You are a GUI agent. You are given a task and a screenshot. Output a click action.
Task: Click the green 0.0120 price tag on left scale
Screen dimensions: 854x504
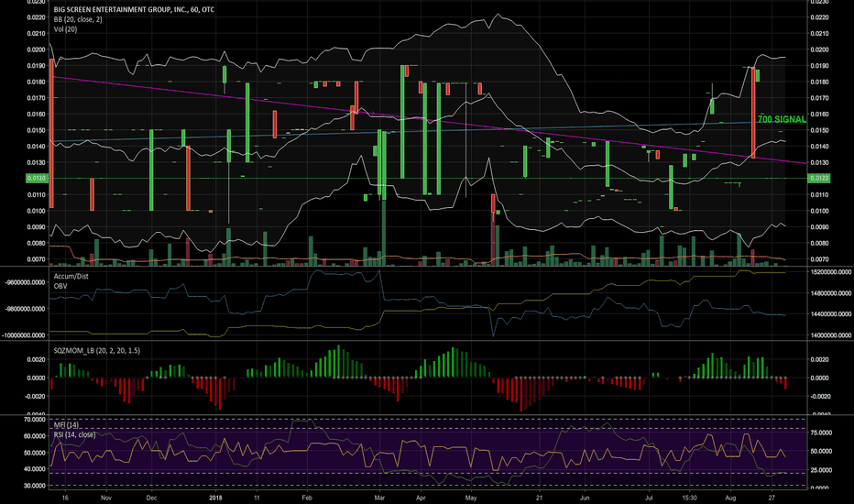[37, 178]
